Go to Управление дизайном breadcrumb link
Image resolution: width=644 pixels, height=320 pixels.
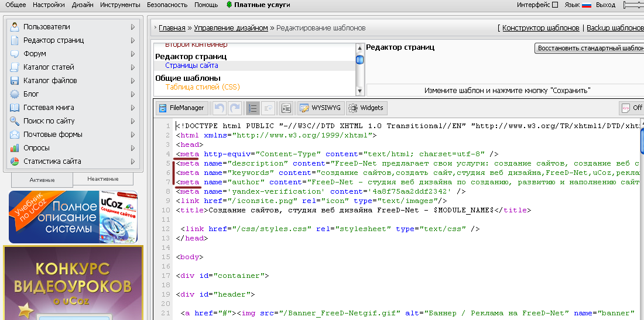coord(231,28)
